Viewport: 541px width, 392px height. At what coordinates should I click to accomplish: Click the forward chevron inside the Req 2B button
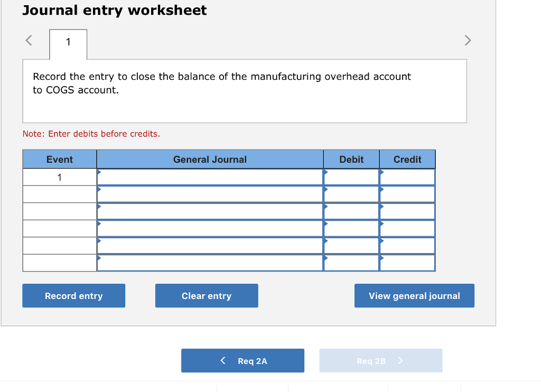400,360
